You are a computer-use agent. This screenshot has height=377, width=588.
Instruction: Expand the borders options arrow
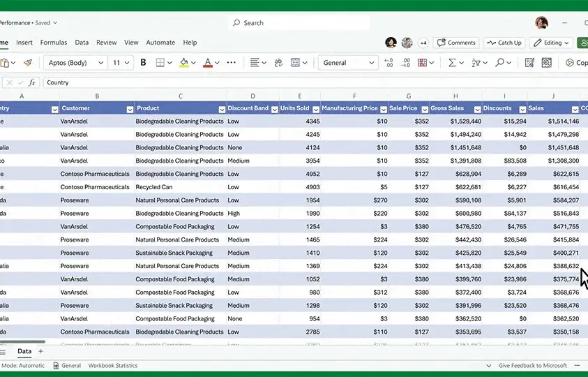pos(169,63)
